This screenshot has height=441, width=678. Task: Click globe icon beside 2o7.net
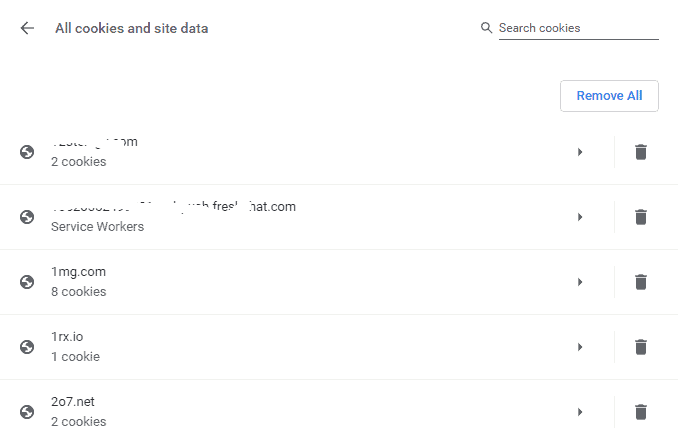click(27, 412)
